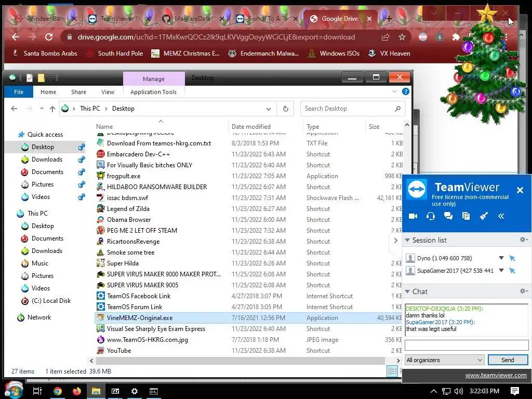The height and width of the screenshot is (399, 532).
Task: Open TeamViewer audio headset icon
Action: click(431, 216)
